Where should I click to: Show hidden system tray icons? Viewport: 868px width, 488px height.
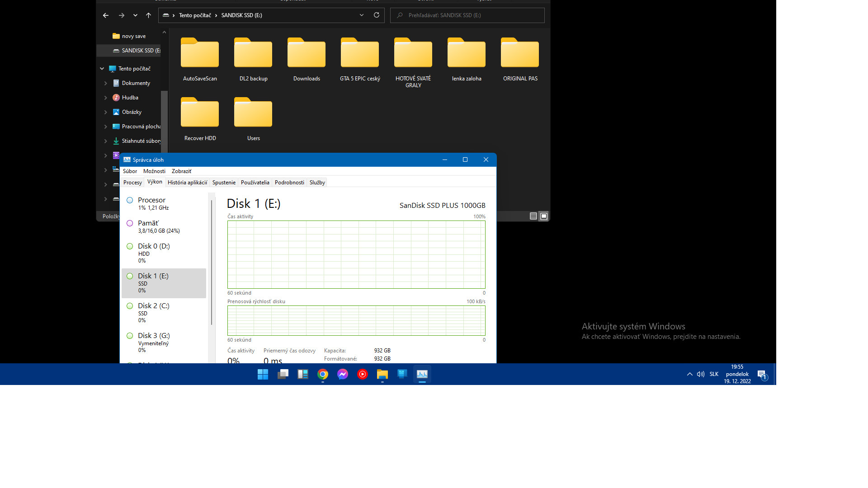tap(689, 374)
